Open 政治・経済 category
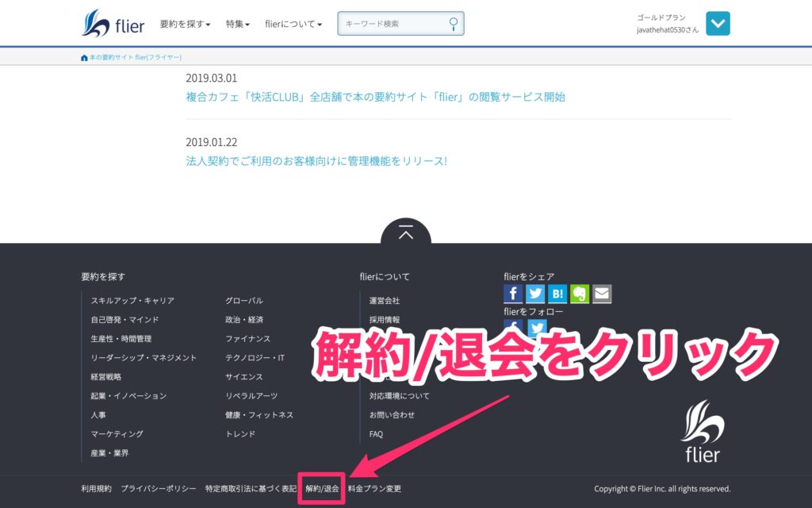Screen dimensions: 812x508 pyautogui.click(x=244, y=320)
